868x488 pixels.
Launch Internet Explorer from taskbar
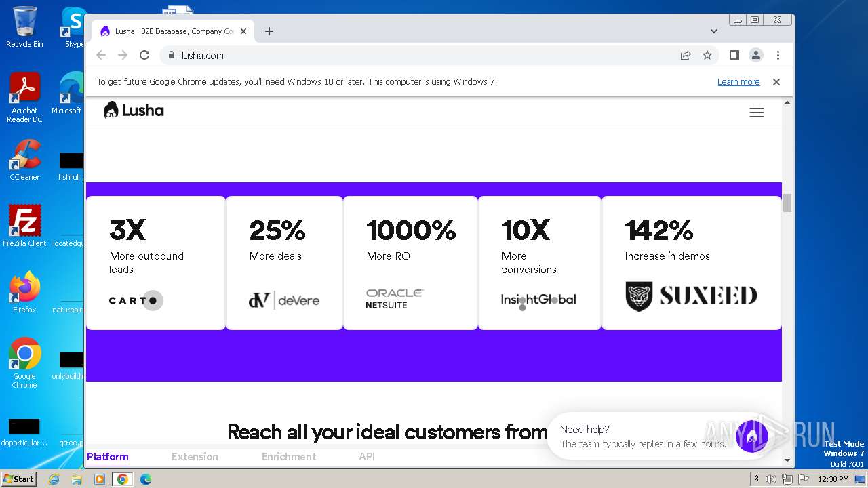click(54, 479)
